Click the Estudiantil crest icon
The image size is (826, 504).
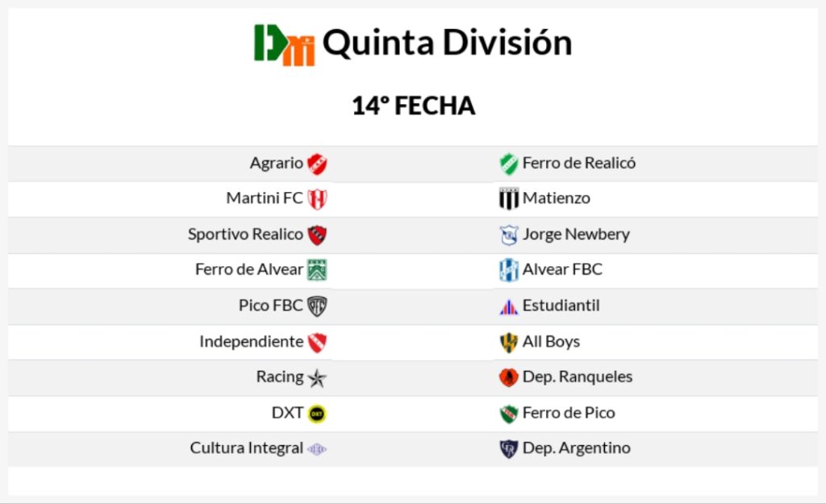pos(508,306)
